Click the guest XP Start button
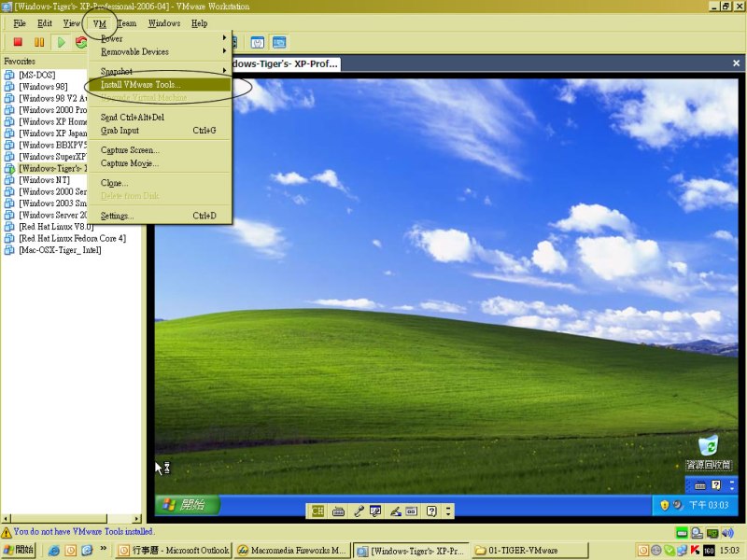 (187, 505)
